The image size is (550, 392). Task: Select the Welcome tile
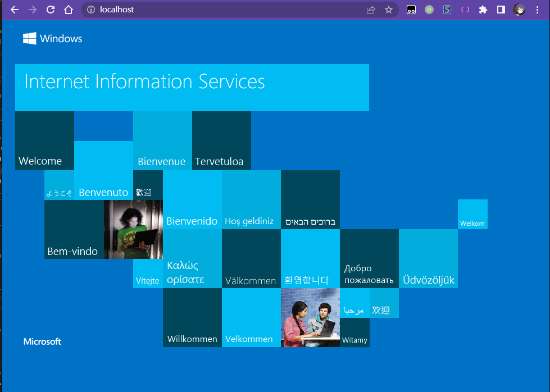tap(44, 140)
